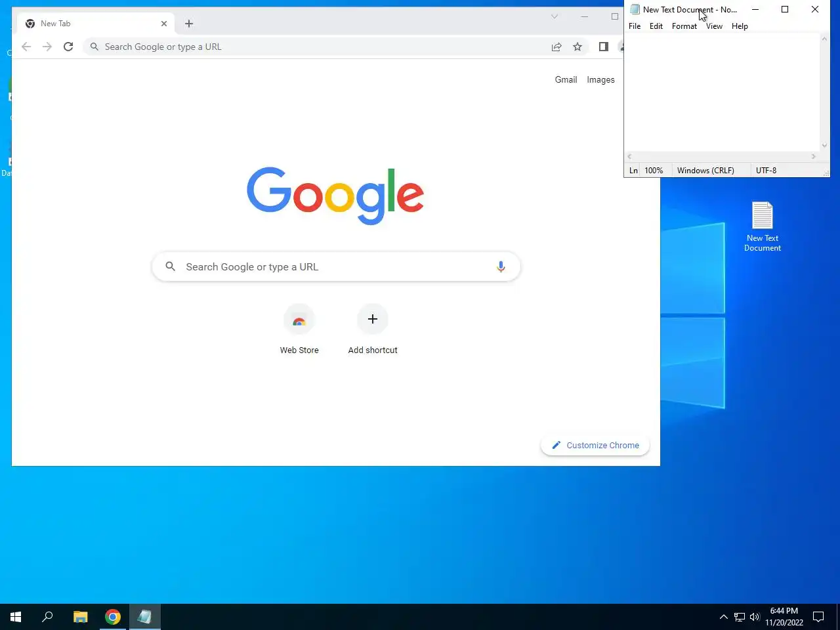840x630 pixels.
Task: Click Notepad's horizontal scrollbar left arrow
Action: pyautogui.click(x=629, y=156)
